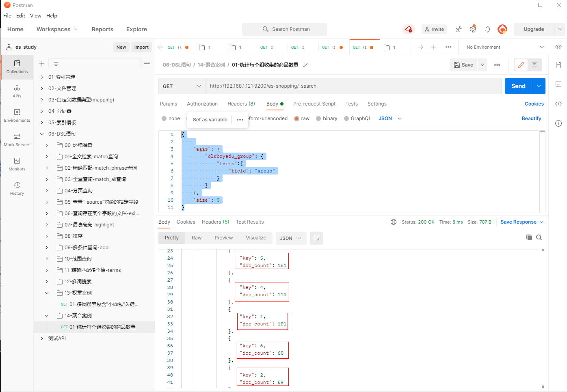Open the Mock Servers sidebar panel
Viewport: 567px width, 392px height.
(17, 140)
